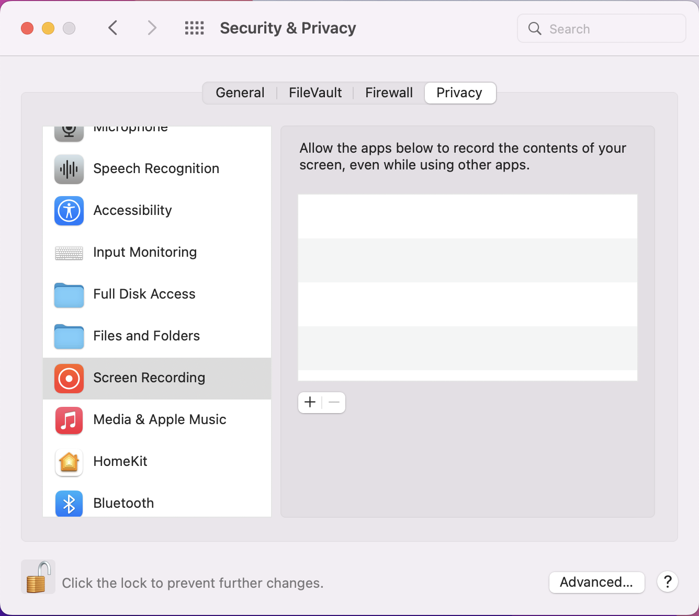Viewport: 699px width, 616px height.
Task: Select the Bluetooth icon in the sidebar
Action: [x=69, y=504]
